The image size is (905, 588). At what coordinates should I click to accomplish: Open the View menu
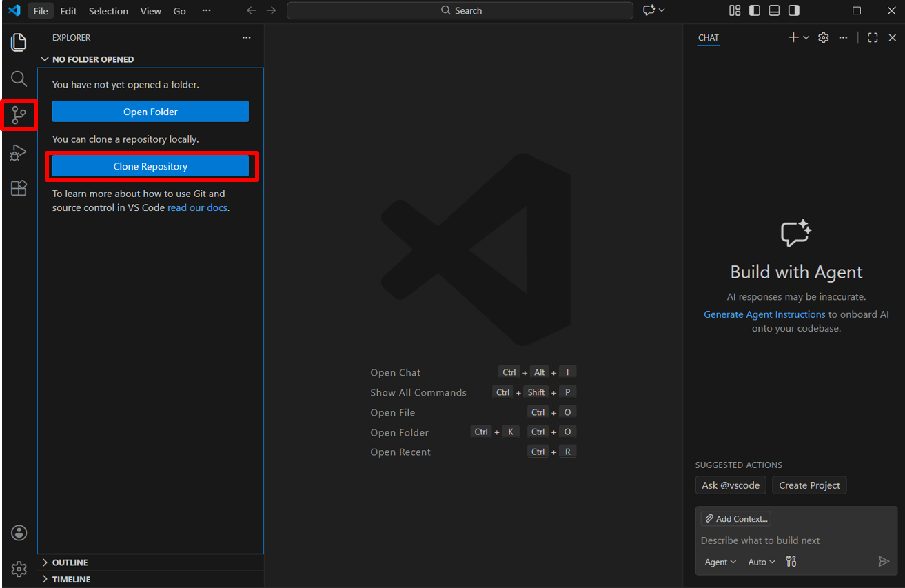[150, 11]
